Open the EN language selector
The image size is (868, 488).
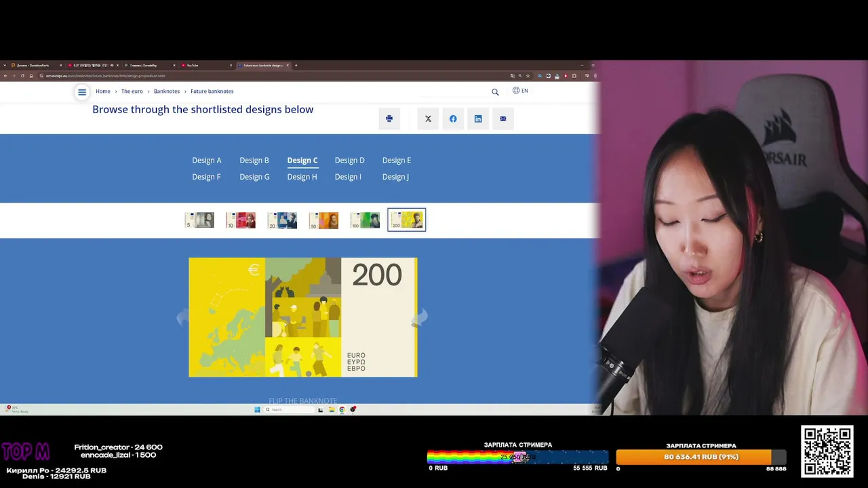(520, 91)
